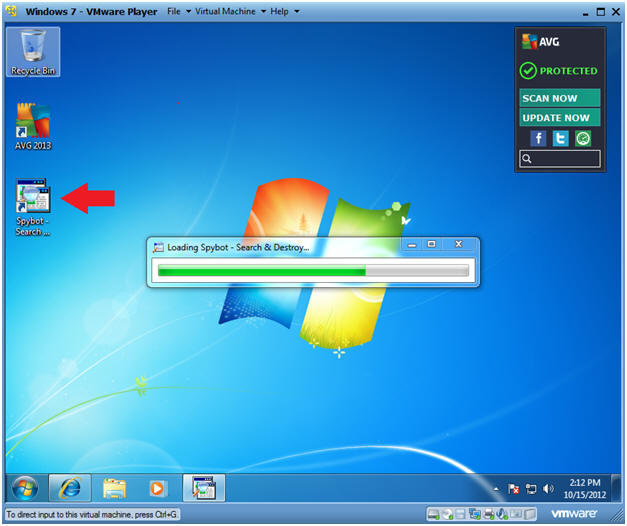627x526 pixels.
Task: Click AVG Twitter icon
Action: tap(561, 138)
